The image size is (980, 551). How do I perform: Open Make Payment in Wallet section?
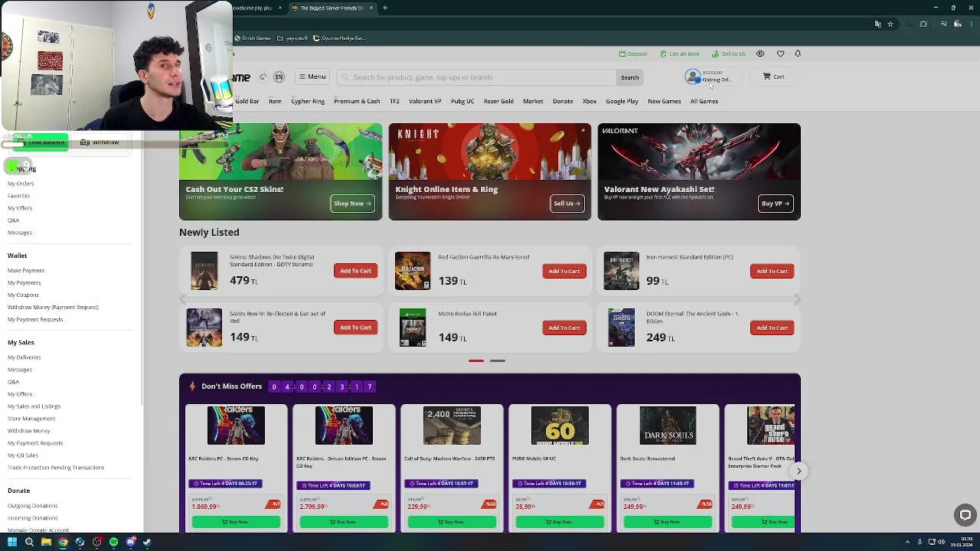(26, 270)
